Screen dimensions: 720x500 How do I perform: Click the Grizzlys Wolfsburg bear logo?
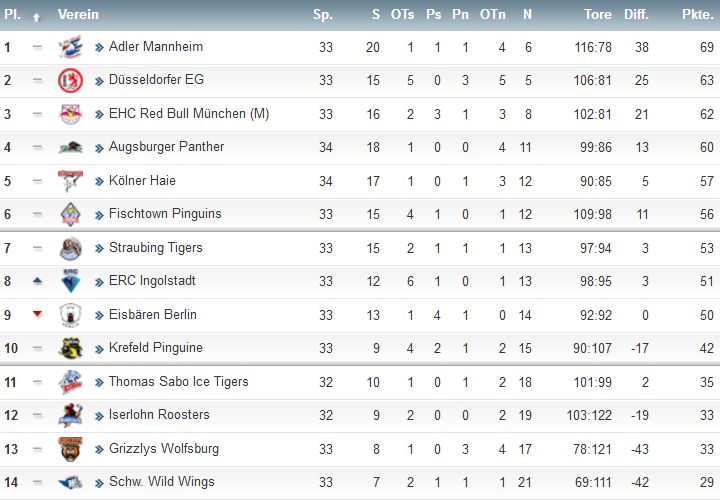[x=70, y=449]
